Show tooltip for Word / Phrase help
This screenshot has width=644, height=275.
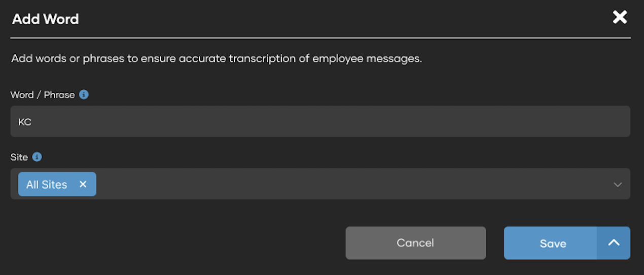coord(84,94)
